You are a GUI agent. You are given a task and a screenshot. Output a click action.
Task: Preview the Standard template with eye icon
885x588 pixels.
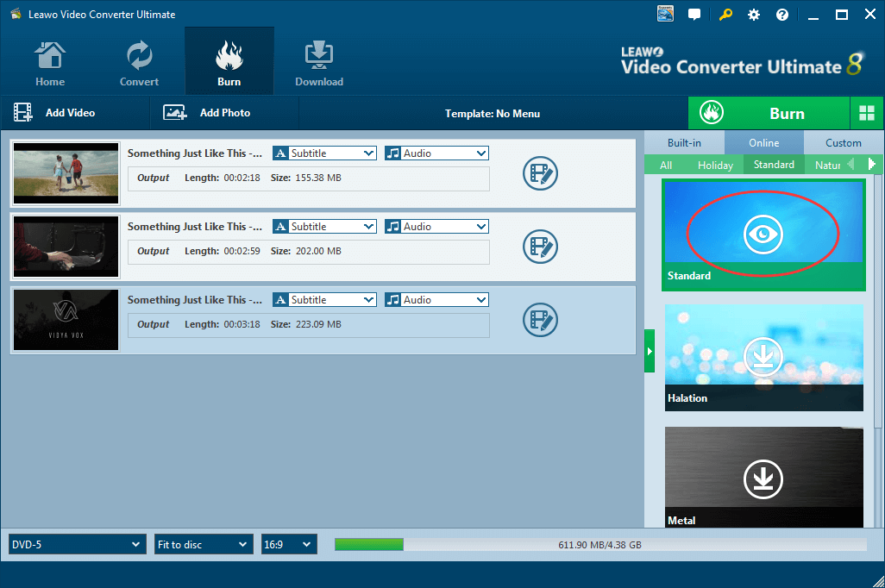click(x=763, y=235)
